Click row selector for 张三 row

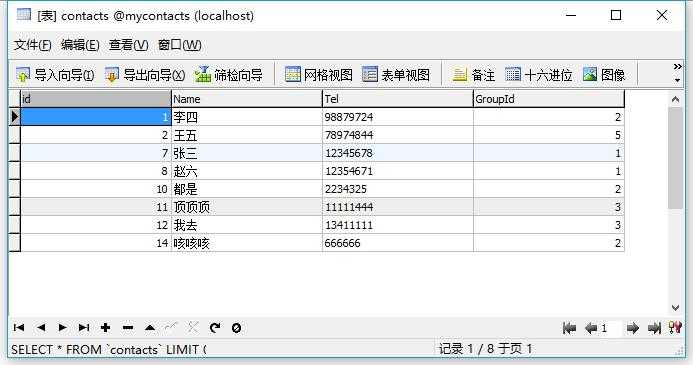[15, 153]
